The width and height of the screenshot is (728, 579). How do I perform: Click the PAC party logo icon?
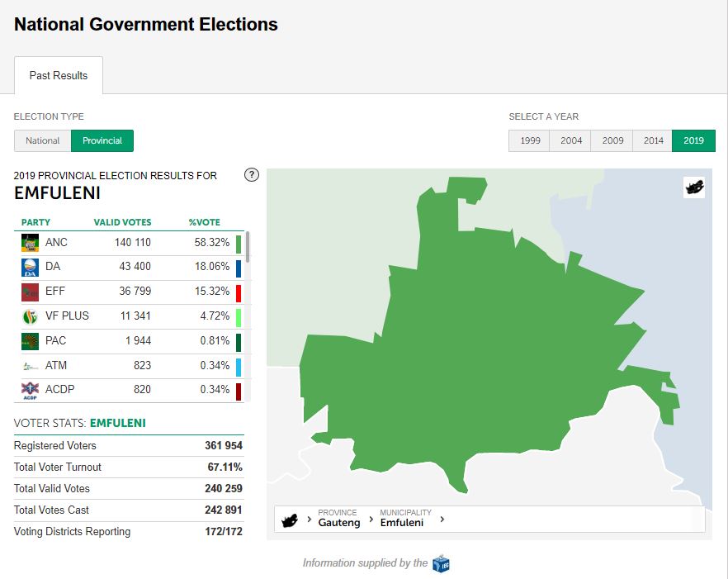tap(30, 340)
